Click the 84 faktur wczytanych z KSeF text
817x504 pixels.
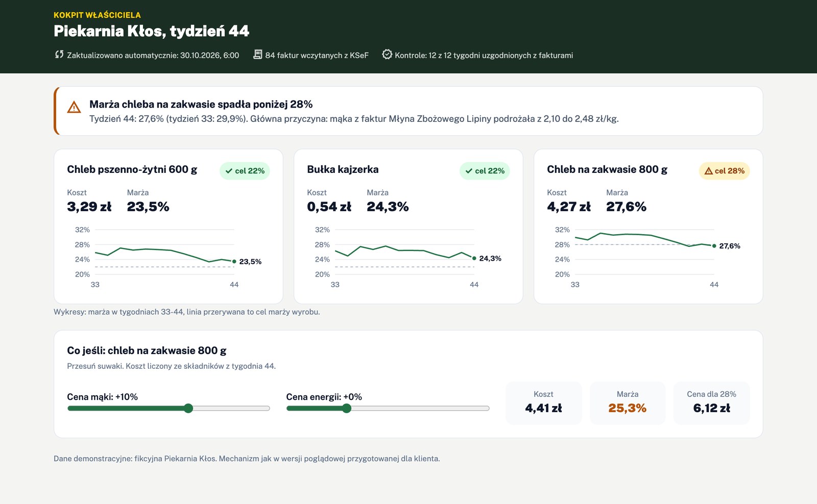coord(317,55)
